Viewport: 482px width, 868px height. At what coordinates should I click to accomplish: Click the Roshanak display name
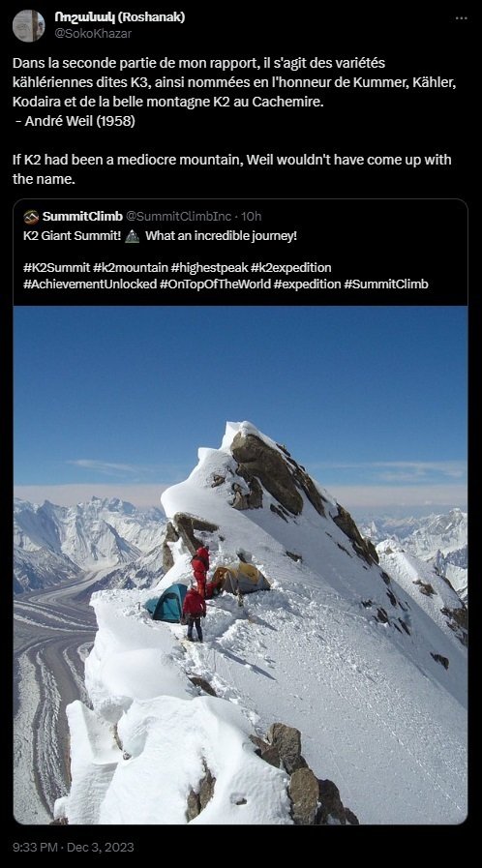click(x=119, y=17)
